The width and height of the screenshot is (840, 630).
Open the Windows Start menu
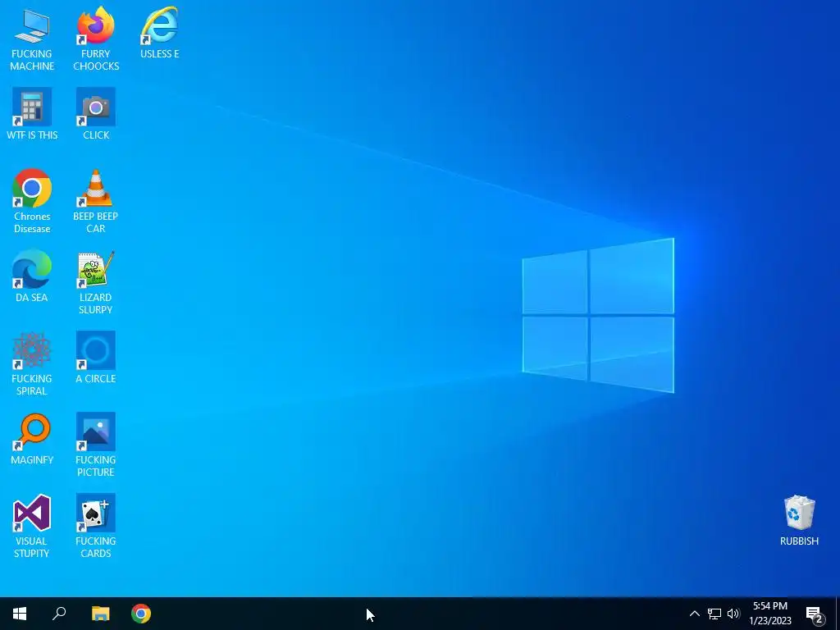(20, 614)
